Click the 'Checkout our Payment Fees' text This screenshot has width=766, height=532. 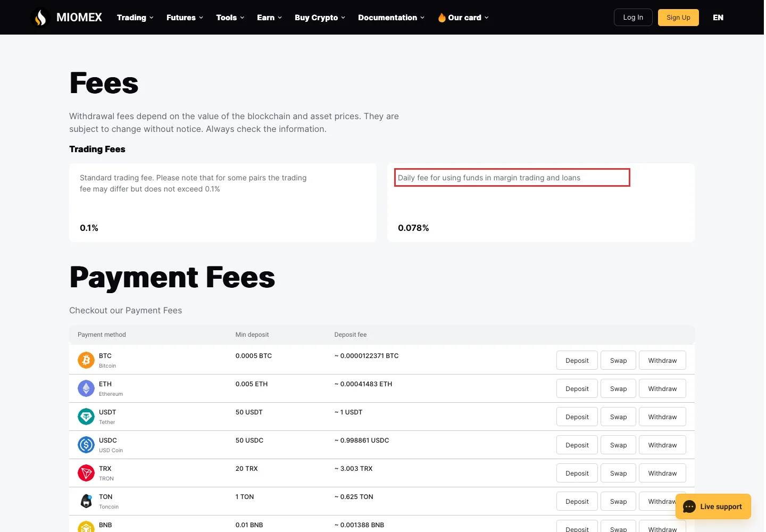(x=126, y=310)
